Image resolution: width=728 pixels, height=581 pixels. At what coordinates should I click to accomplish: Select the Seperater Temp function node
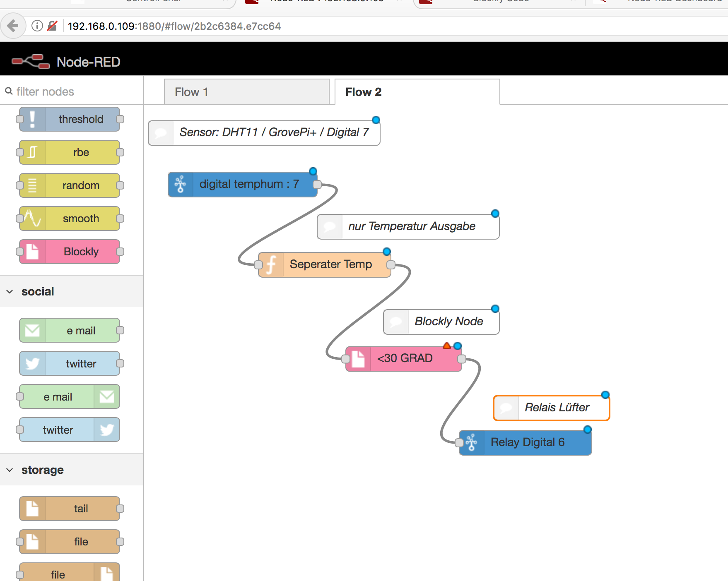tap(325, 265)
